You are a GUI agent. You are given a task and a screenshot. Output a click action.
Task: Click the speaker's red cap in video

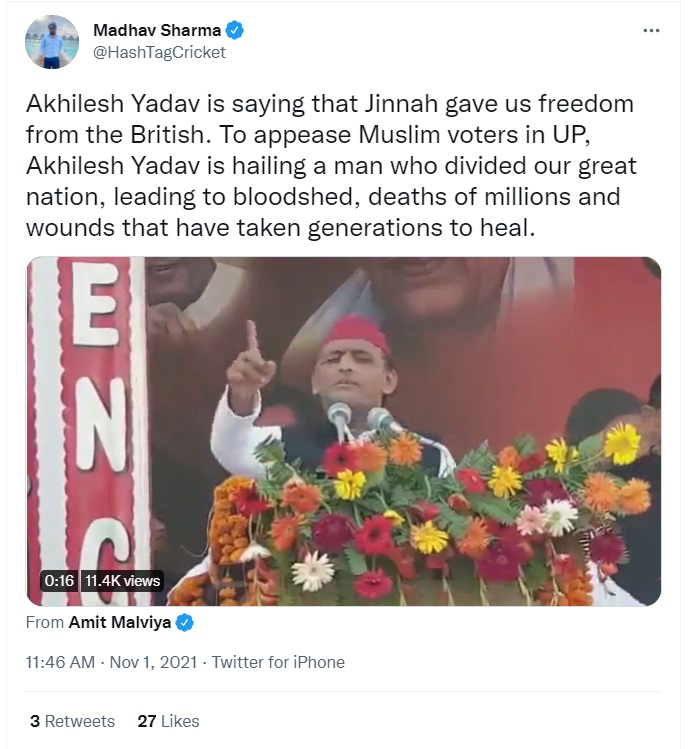[354, 331]
